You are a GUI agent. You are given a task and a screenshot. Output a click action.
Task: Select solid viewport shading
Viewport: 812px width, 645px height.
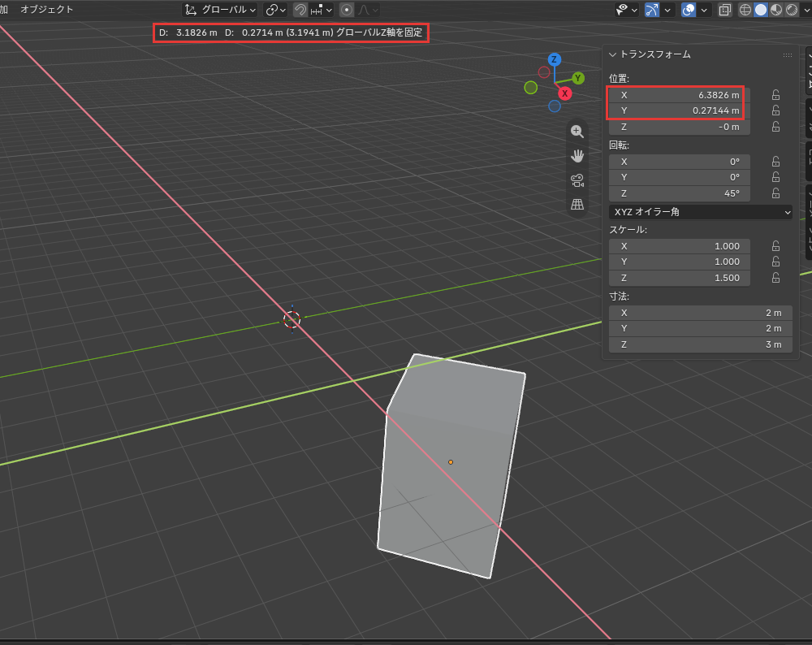tap(760, 10)
